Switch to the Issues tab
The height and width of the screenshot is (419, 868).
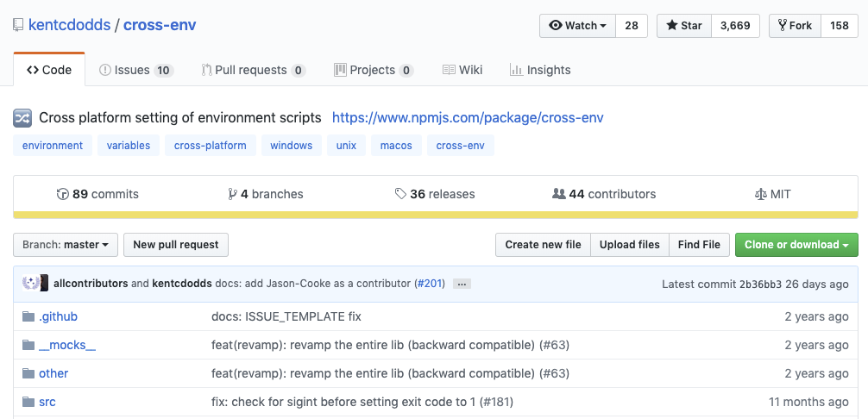136,70
